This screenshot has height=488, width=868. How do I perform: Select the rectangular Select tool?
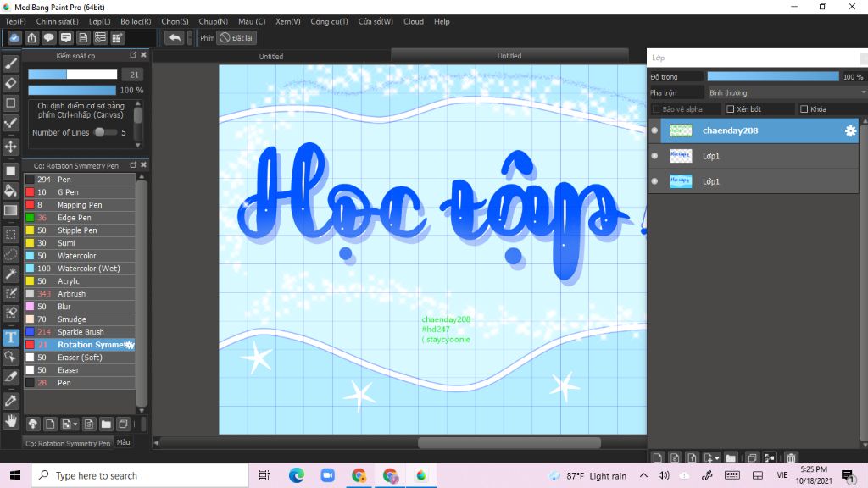tap(10, 235)
